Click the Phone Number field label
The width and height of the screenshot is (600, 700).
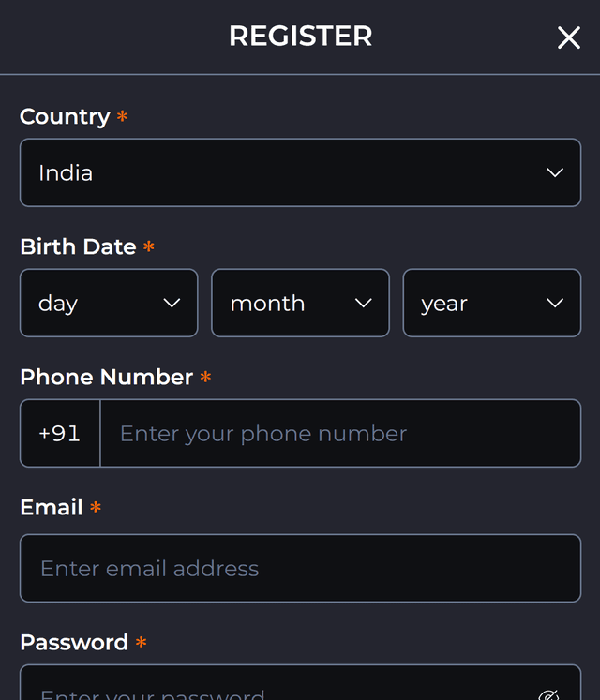[106, 377]
